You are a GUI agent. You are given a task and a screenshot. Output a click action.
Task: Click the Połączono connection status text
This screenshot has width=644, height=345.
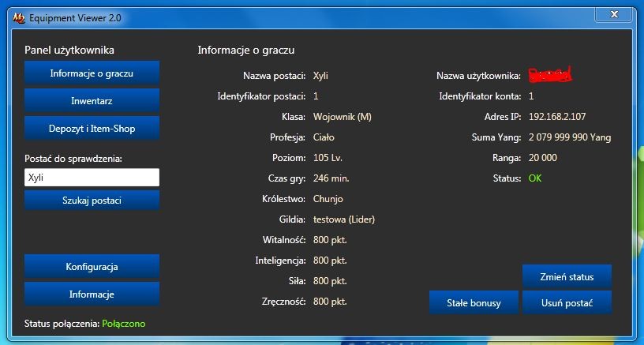(124, 324)
